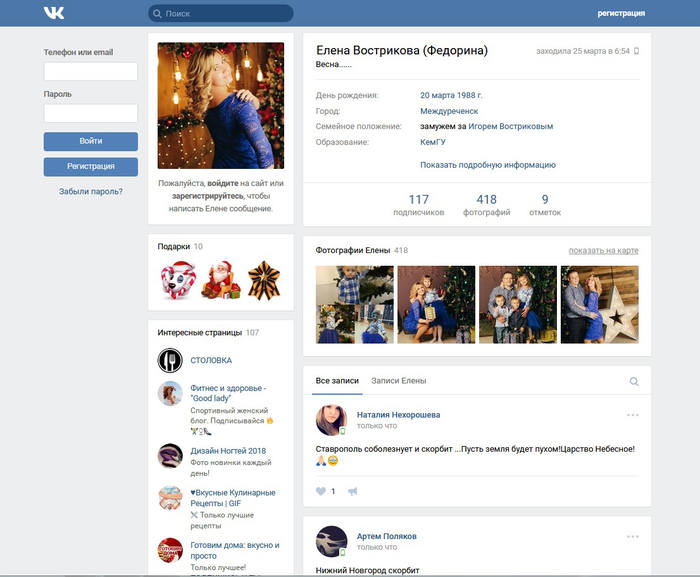The width and height of the screenshot is (700, 577).
Task: Open Артем Поляков profile link
Action: click(387, 536)
